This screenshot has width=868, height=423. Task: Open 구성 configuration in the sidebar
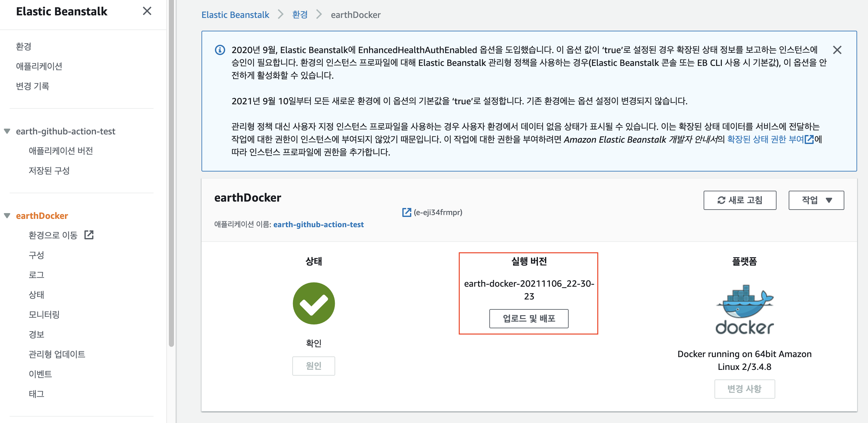(x=36, y=255)
